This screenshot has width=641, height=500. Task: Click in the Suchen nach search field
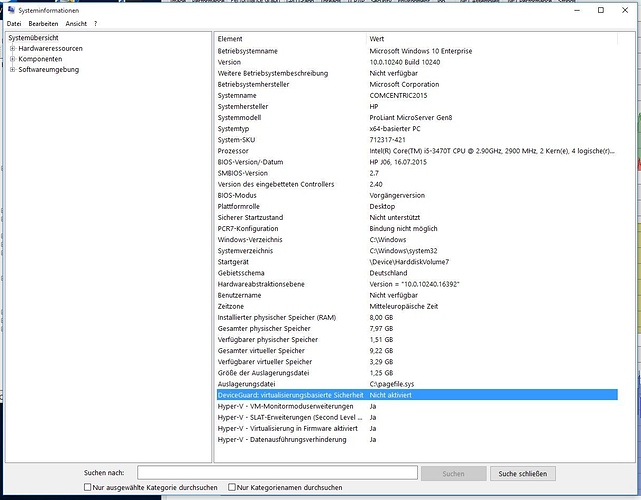click(x=277, y=473)
